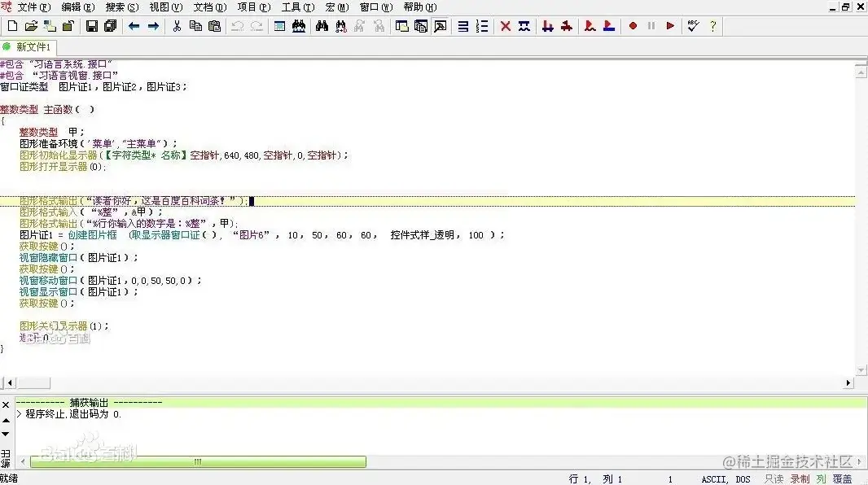
Task: Click the blue screen window toolbar icon
Action: pos(279,26)
